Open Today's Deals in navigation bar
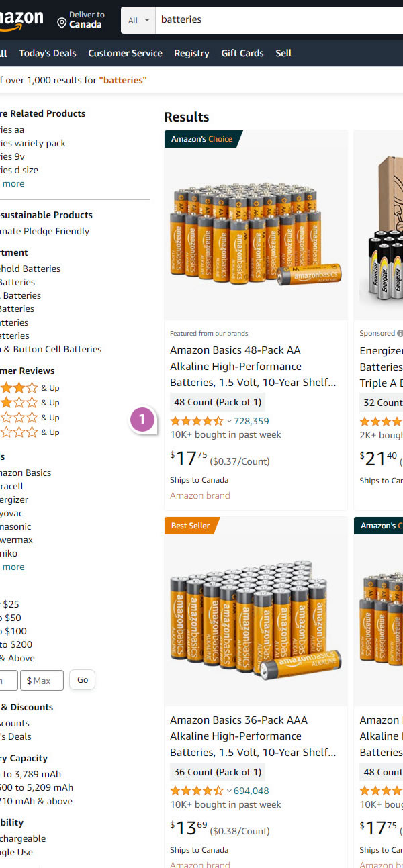This screenshot has height=868, width=403. coord(48,53)
